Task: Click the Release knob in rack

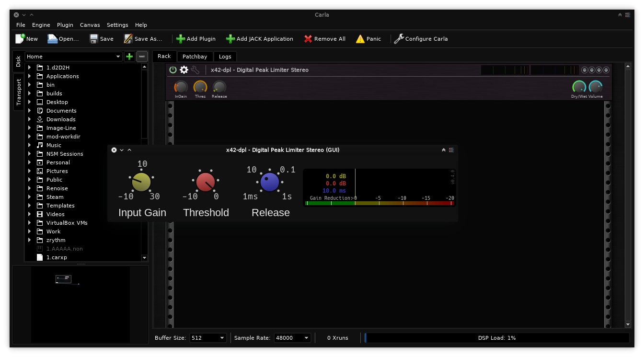Action: click(219, 87)
